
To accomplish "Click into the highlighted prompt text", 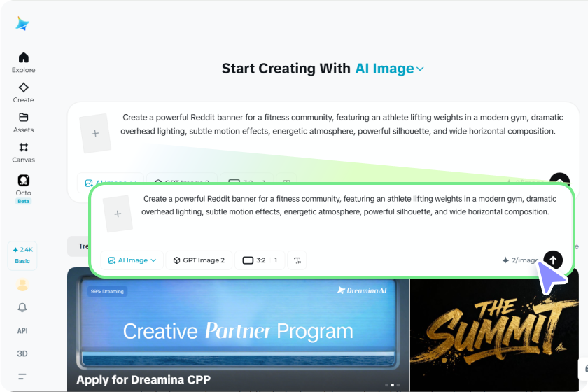I will 349,205.
